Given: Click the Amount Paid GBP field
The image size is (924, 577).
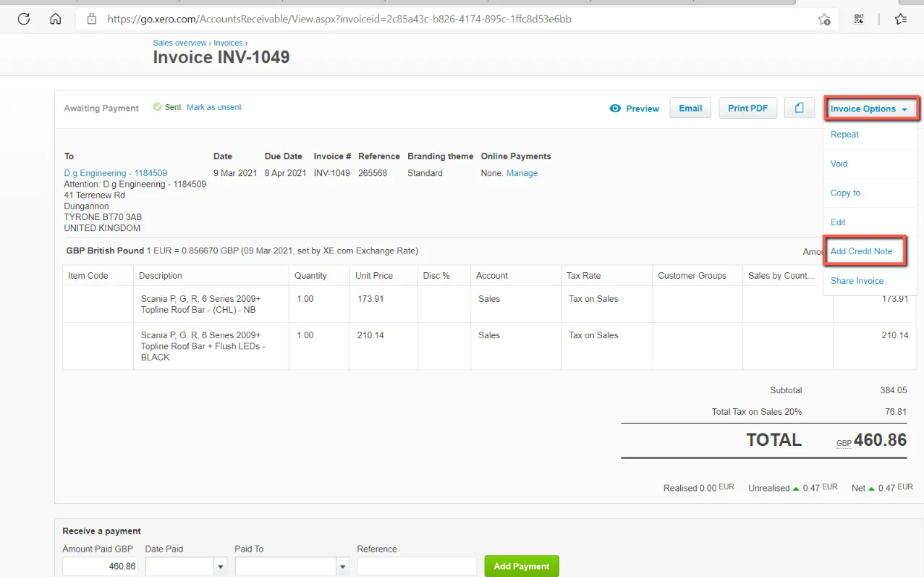Looking at the screenshot, I should (100, 566).
